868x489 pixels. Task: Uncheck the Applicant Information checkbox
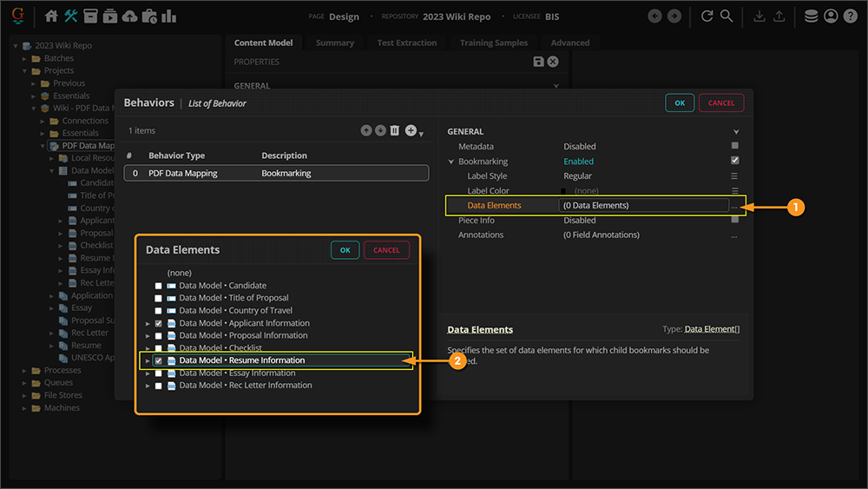158,323
